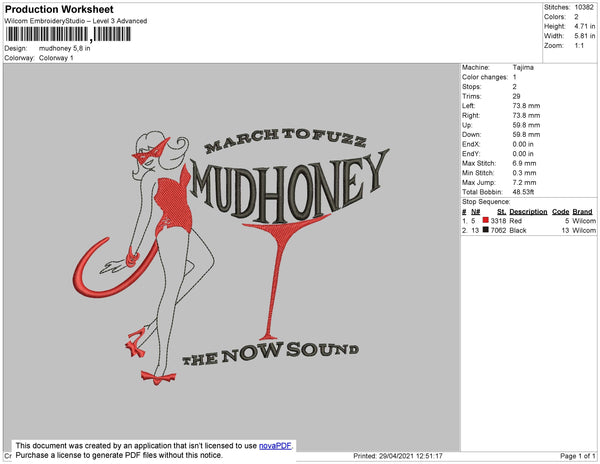Click the Trims value 29
The width and height of the screenshot is (600, 464).
(x=516, y=96)
